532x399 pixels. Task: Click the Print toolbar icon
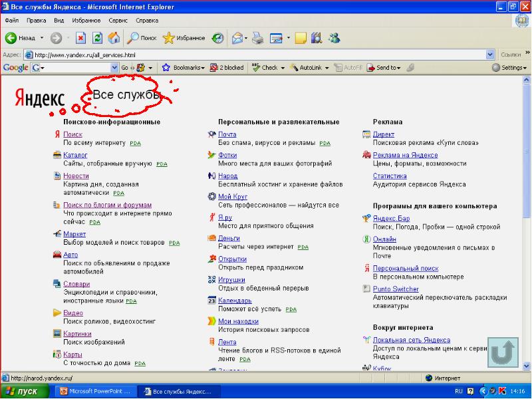coord(257,38)
